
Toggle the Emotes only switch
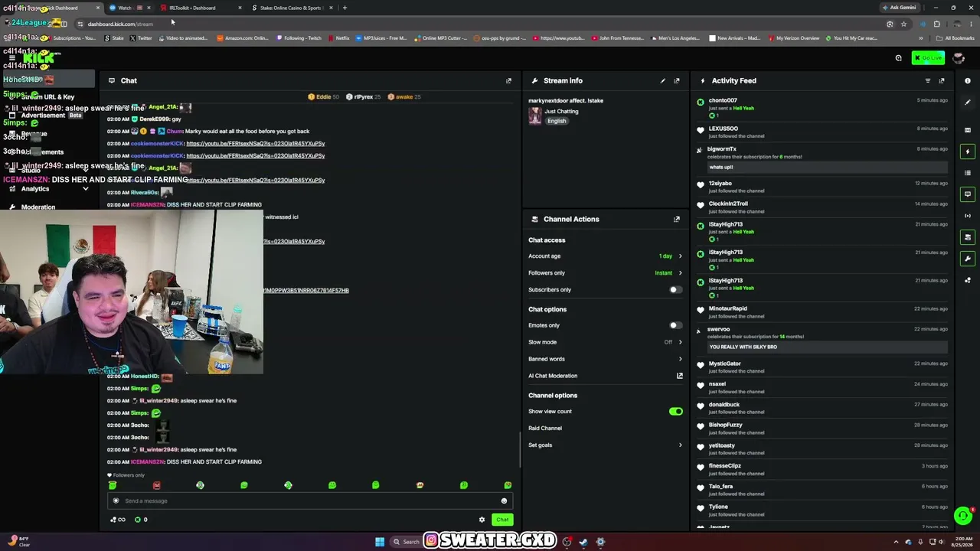pyautogui.click(x=675, y=325)
